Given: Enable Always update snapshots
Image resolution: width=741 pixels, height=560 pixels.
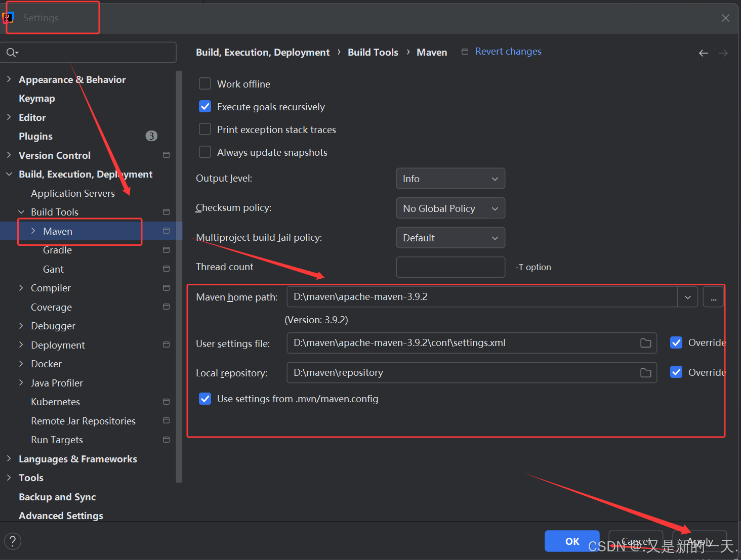Looking at the screenshot, I should pos(205,152).
